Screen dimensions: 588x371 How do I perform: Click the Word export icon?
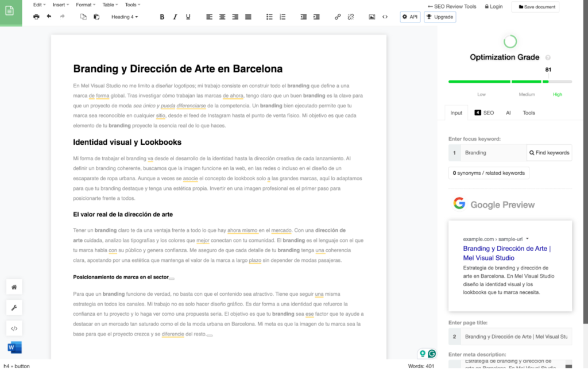pyautogui.click(x=14, y=347)
